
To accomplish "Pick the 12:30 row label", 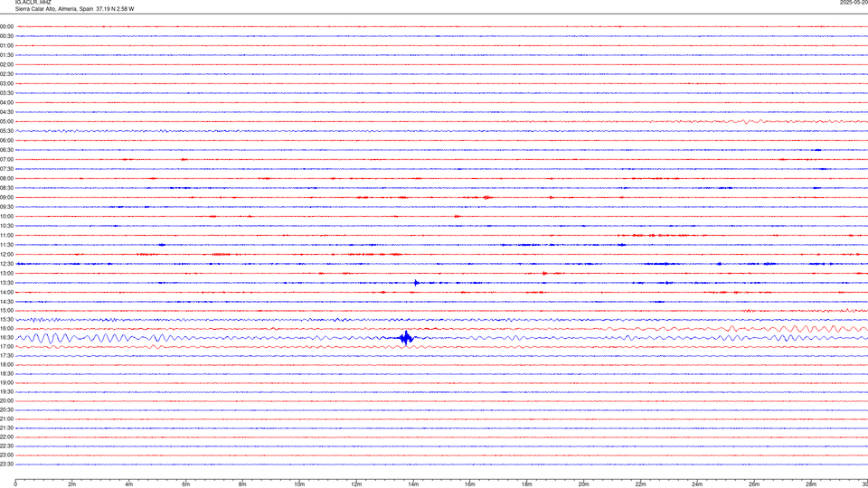I will pos(6,263).
